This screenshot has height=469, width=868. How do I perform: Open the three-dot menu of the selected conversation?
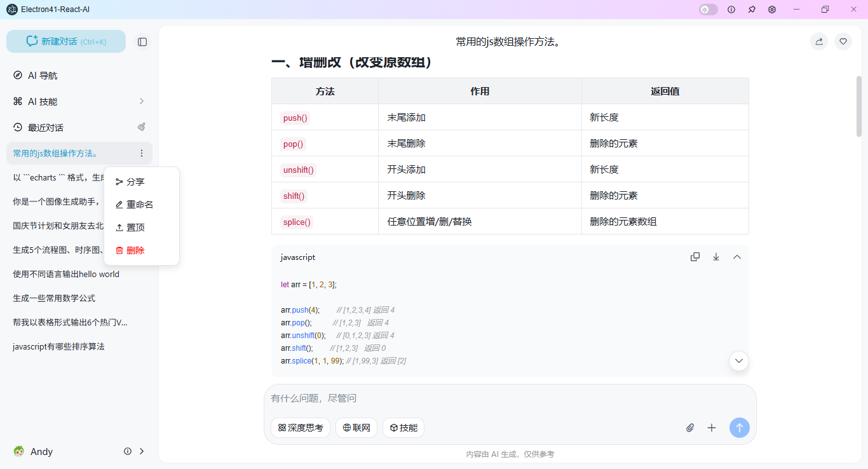142,153
